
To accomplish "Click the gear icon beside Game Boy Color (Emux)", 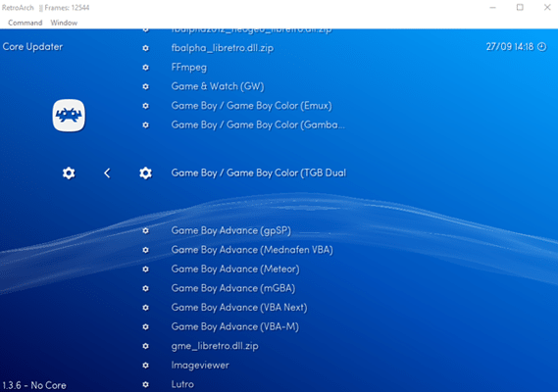I will (x=145, y=106).
